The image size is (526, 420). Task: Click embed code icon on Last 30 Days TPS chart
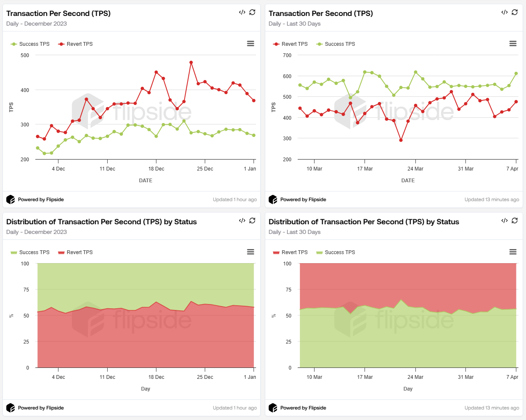(504, 12)
